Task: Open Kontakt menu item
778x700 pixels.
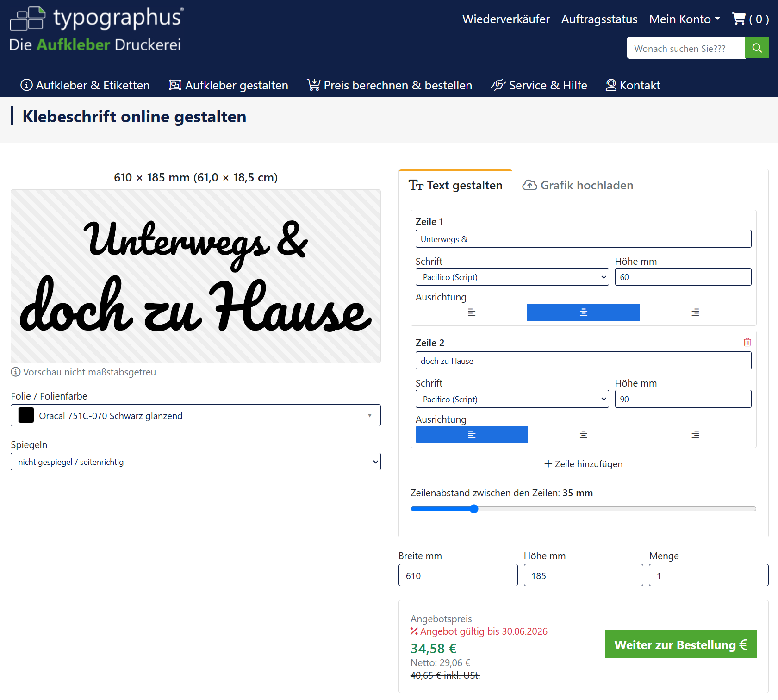Action: (x=633, y=85)
